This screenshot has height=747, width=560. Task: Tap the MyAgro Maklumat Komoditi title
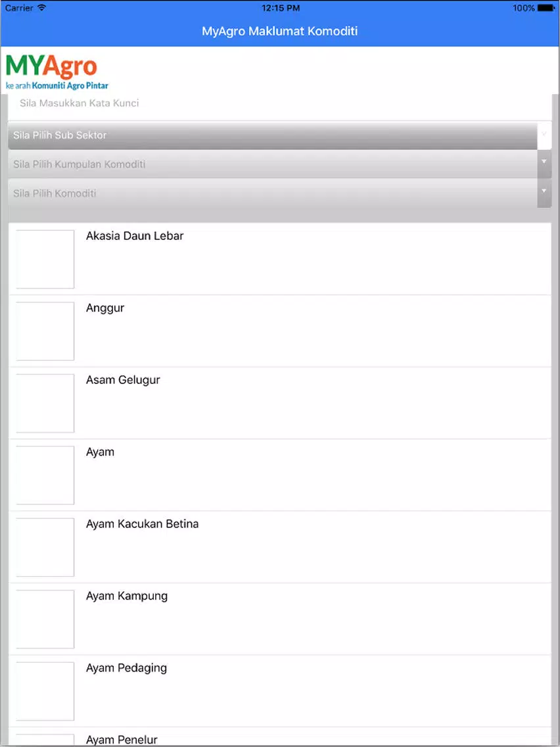(280, 32)
